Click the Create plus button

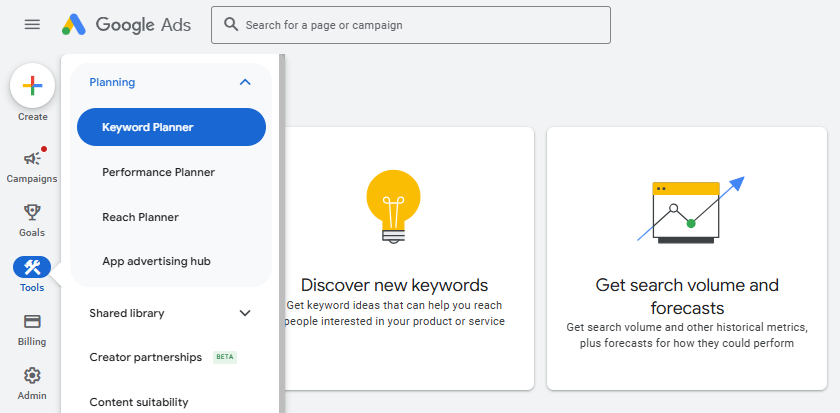click(32, 86)
